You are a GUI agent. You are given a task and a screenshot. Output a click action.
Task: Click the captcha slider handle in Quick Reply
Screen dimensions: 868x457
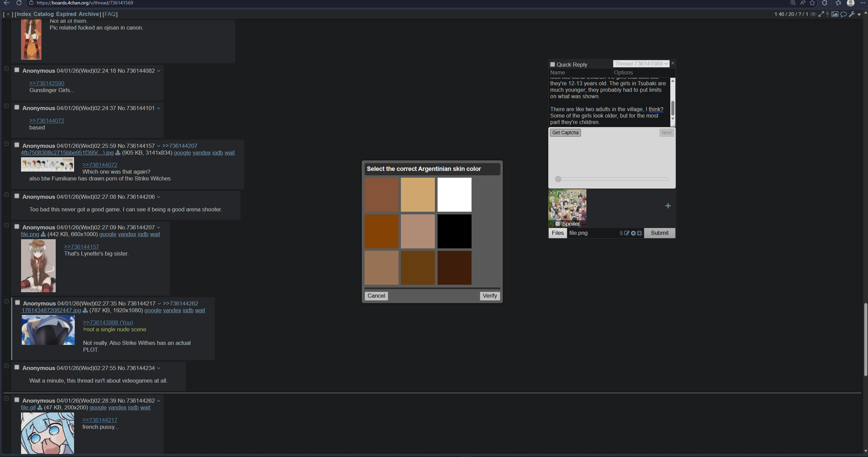click(558, 179)
